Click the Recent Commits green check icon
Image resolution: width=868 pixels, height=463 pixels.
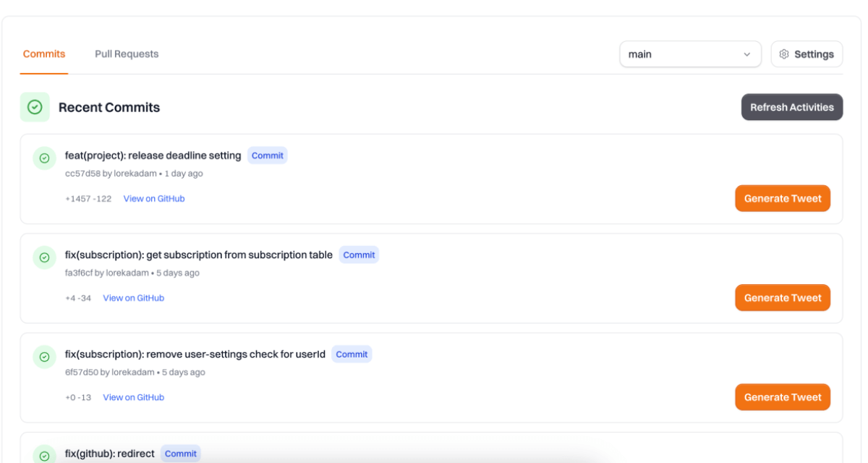[35, 107]
